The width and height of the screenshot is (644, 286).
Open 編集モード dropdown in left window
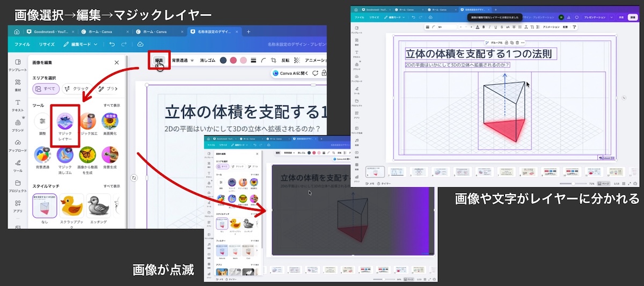80,44
